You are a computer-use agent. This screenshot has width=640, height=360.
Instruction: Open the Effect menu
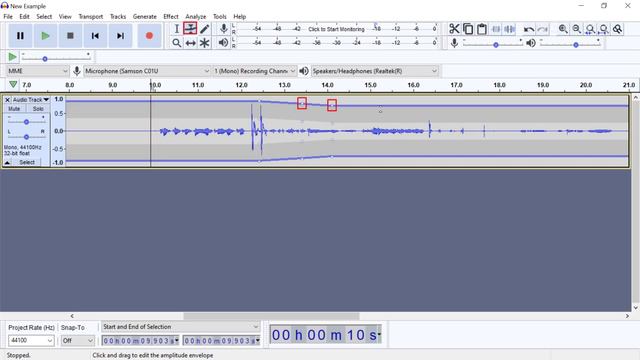coord(171,16)
